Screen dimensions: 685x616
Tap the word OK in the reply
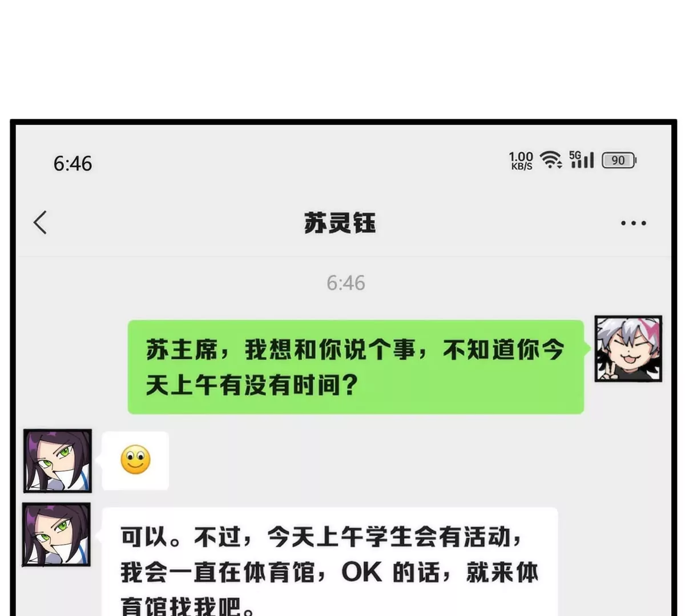(361, 572)
